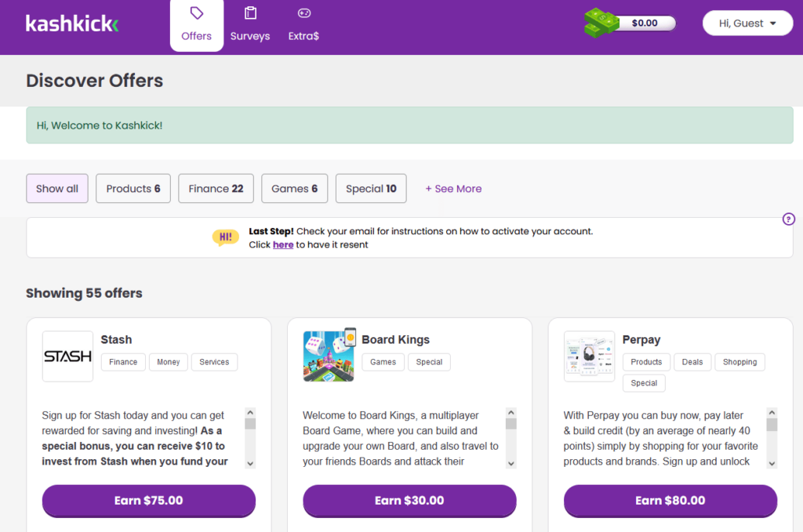Click the Showing 55 offers text
803x532 pixels.
[84, 293]
